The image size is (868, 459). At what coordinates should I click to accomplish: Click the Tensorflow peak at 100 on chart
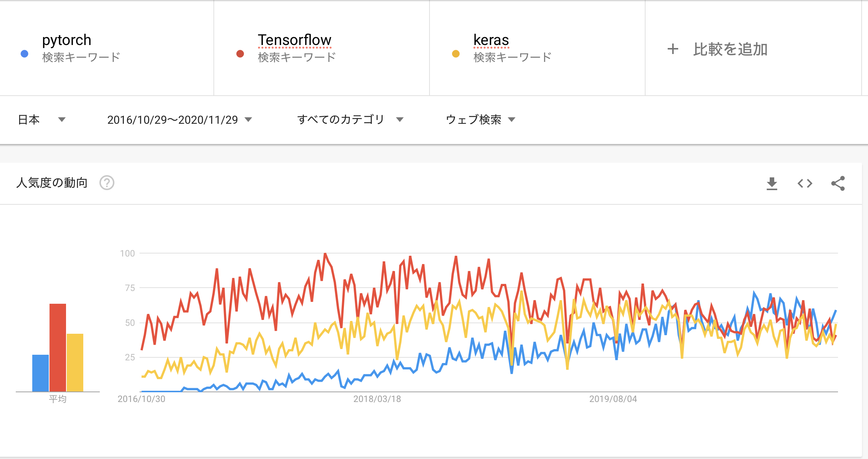[x=325, y=254]
